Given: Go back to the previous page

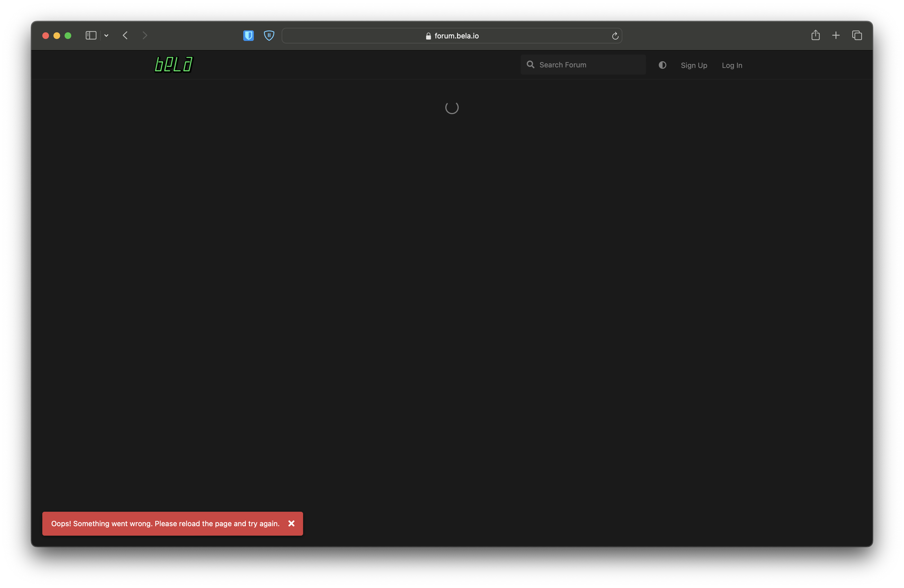Looking at the screenshot, I should (x=125, y=36).
